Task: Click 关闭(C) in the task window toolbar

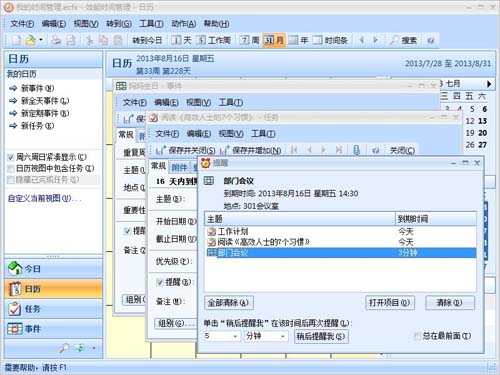Action: coord(402,151)
